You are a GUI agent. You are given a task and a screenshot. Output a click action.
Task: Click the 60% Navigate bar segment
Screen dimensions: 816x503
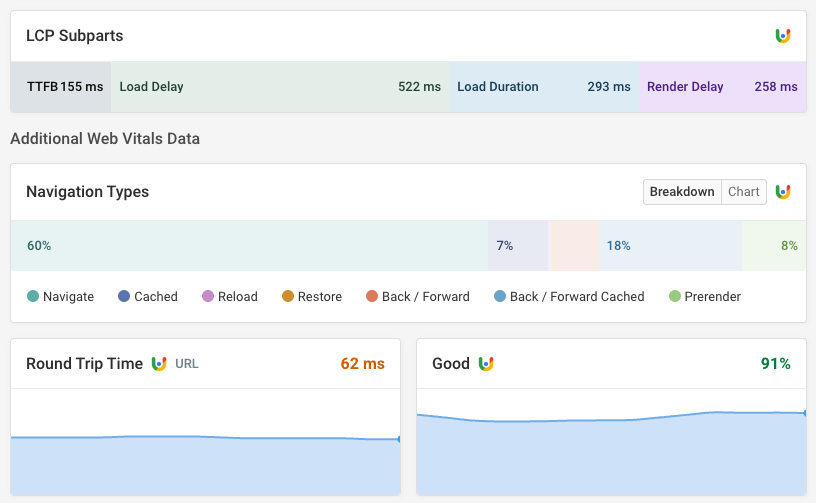tap(249, 246)
